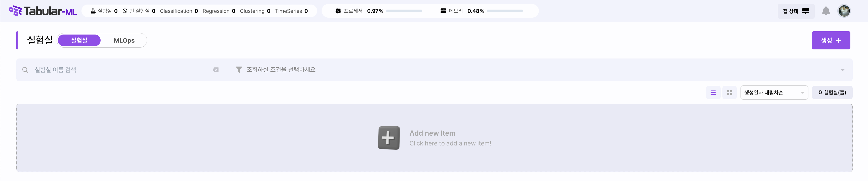Click the 생성 + button
Screen dimensions: 868x181
tap(831, 40)
